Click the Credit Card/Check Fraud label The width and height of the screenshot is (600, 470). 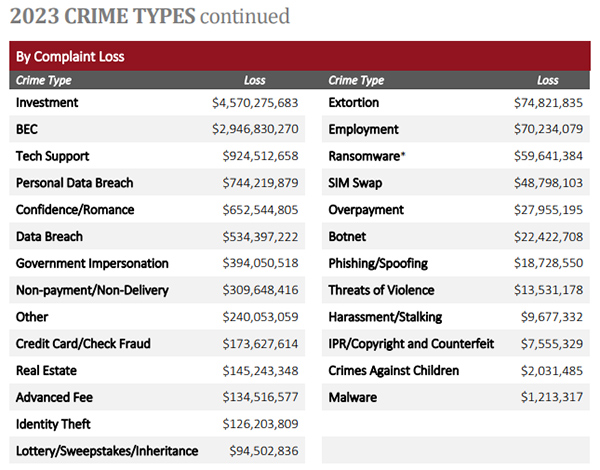click(x=83, y=344)
